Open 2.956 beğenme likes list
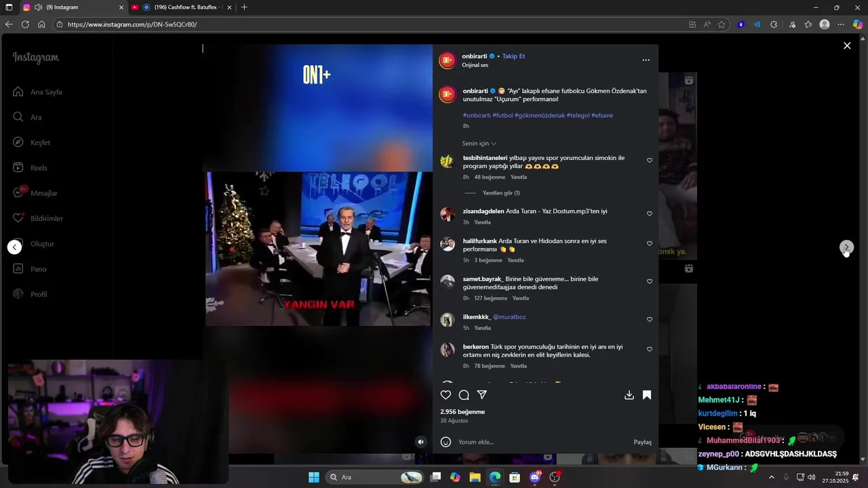The height and width of the screenshot is (488, 868). [x=462, y=412]
